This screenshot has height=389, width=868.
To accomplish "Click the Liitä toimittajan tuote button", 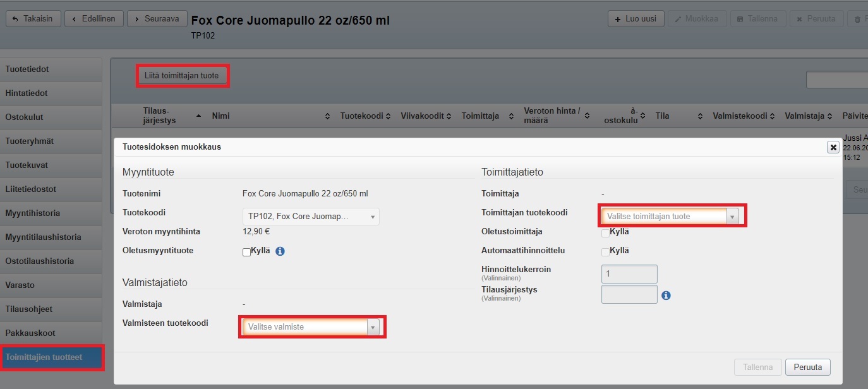I will (182, 76).
